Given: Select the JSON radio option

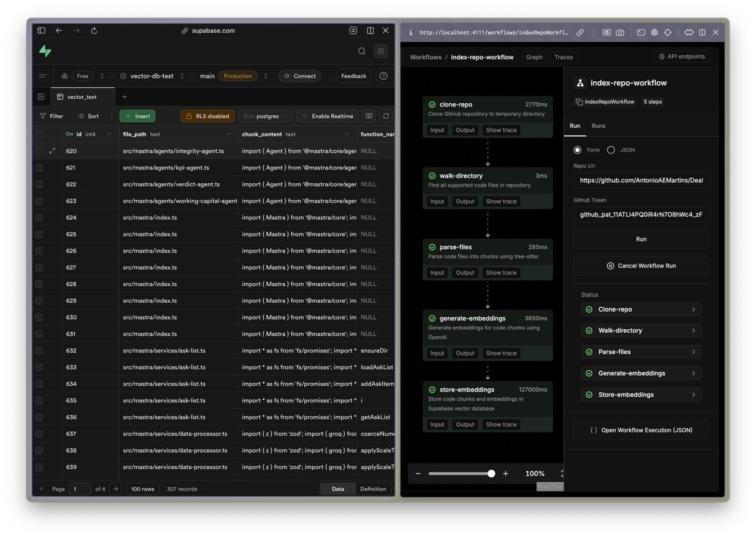Looking at the screenshot, I should click(x=610, y=150).
